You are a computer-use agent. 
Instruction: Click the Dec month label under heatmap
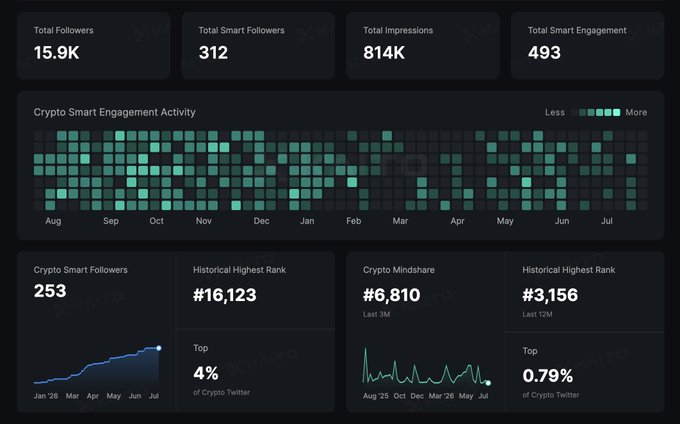(261, 221)
